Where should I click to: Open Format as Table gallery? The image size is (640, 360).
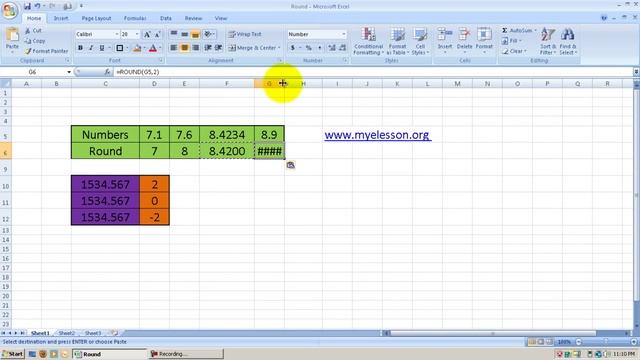click(x=397, y=41)
